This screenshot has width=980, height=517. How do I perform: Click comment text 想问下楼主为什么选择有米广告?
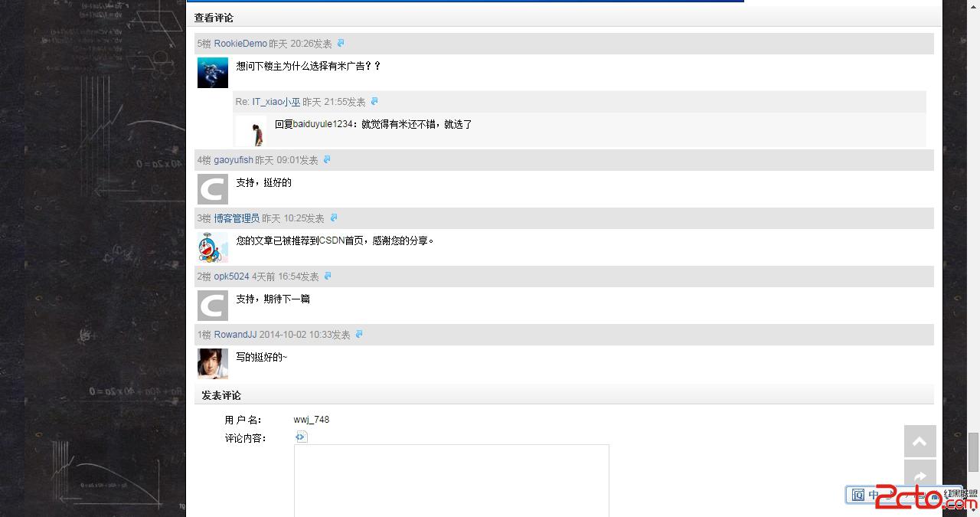pyautogui.click(x=309, y=66)
